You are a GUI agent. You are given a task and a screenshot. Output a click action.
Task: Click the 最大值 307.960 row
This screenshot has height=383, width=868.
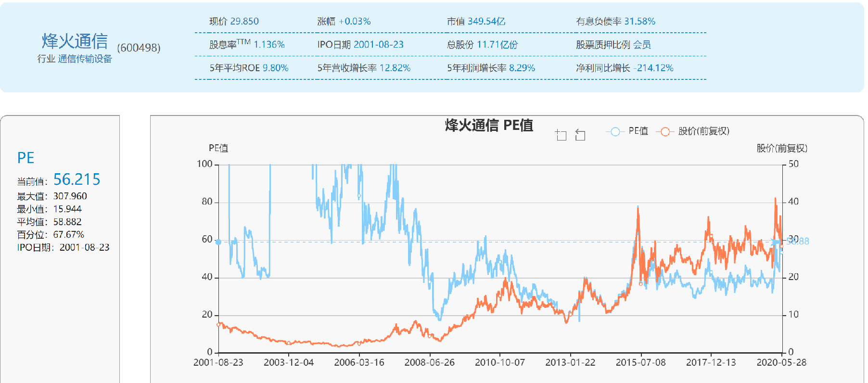click(52, 196)
